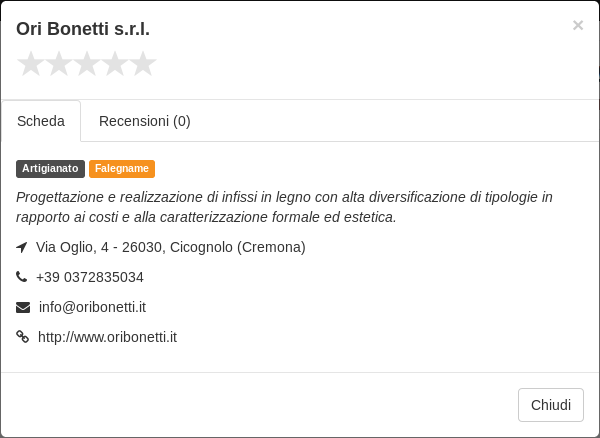
Task: Click the Via Oglio address text
Action: pos(171,247)
